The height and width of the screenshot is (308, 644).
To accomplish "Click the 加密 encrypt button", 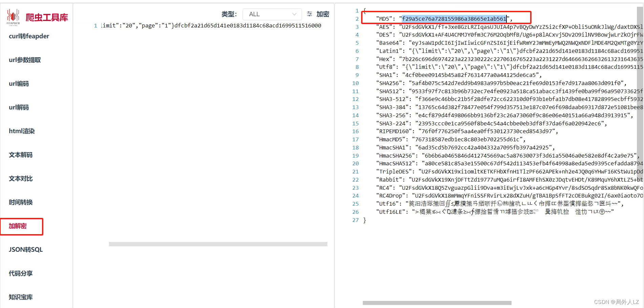I will pyautogui.click(x=323, y=14).
